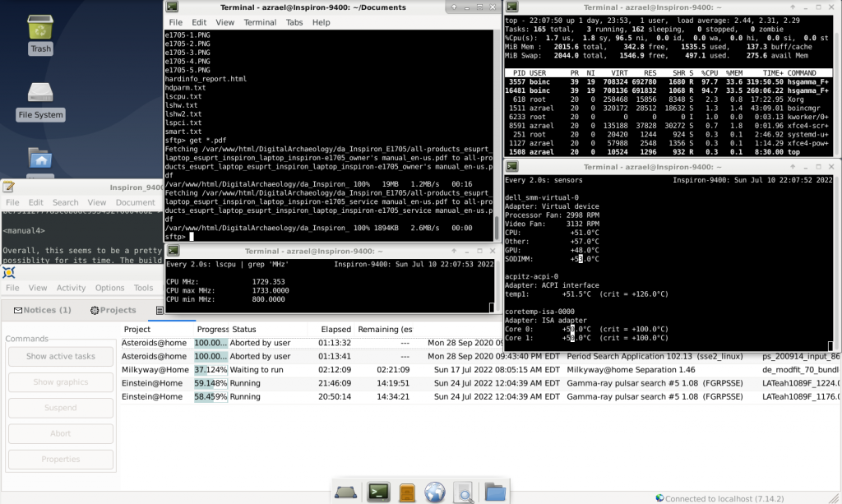Click the Show graphics button
The height and width of the screenshot is (504, 842).
[x=61, y=382]
